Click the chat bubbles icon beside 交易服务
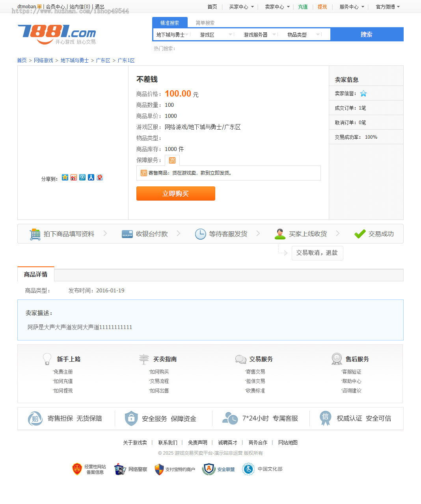The width and height of the screenshot is (421, 504). (x=240, y=359)
